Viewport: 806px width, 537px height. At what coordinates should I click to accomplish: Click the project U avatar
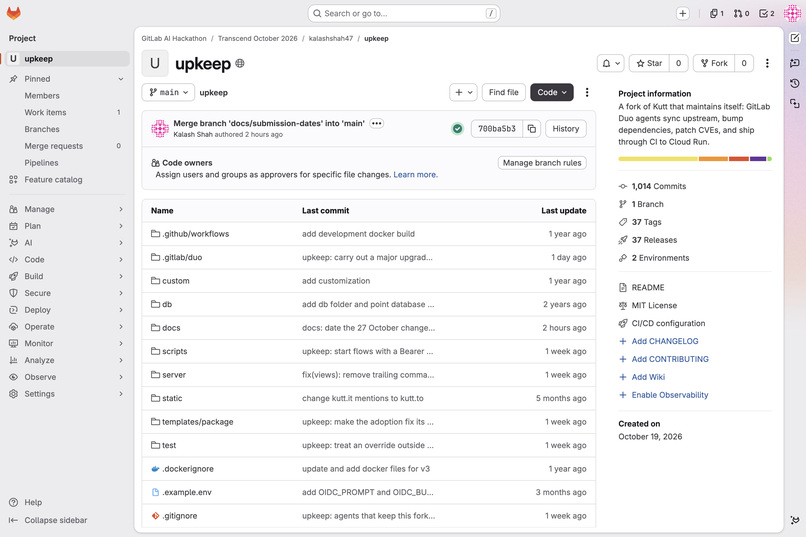pyautogui.click(x=155, y=63)
